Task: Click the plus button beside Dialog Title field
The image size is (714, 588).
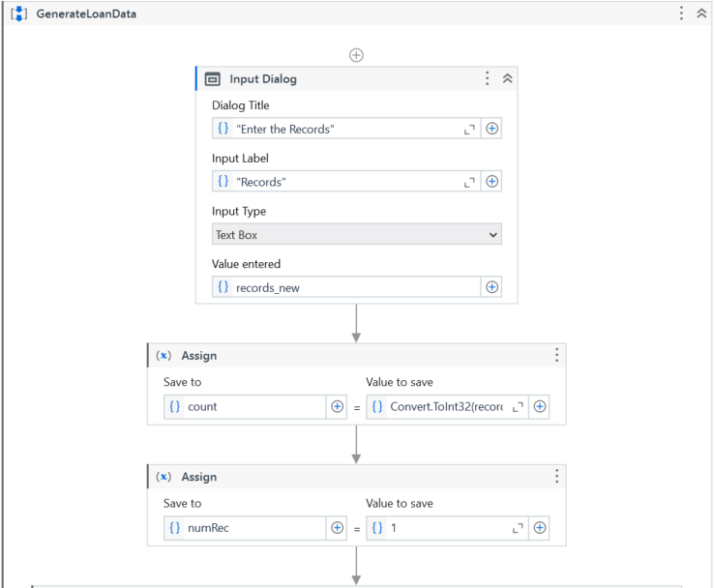Action: pyautogui.click(x=492, y=129)
